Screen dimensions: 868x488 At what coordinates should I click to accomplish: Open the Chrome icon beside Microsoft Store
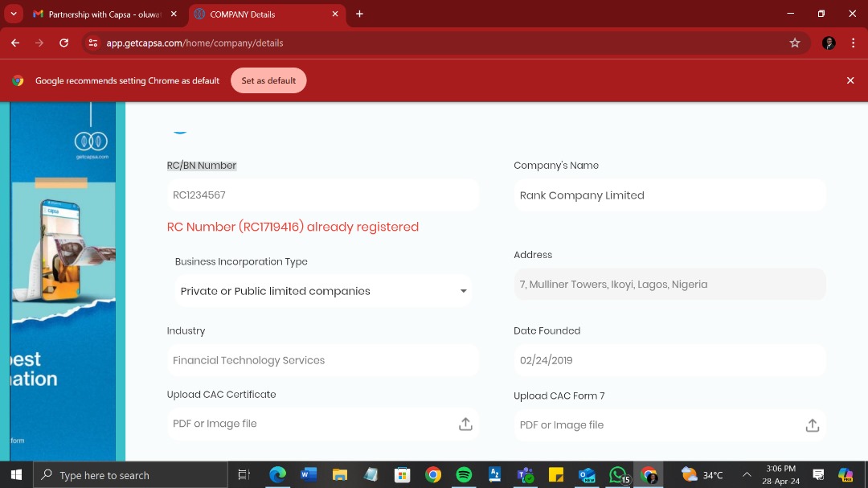tap(433, 474)
